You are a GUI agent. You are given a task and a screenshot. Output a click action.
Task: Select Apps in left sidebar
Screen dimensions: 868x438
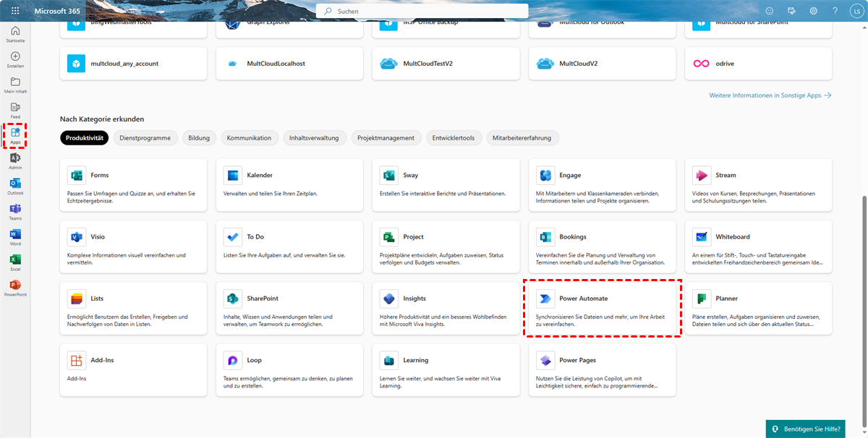click(x=15, y=135)
